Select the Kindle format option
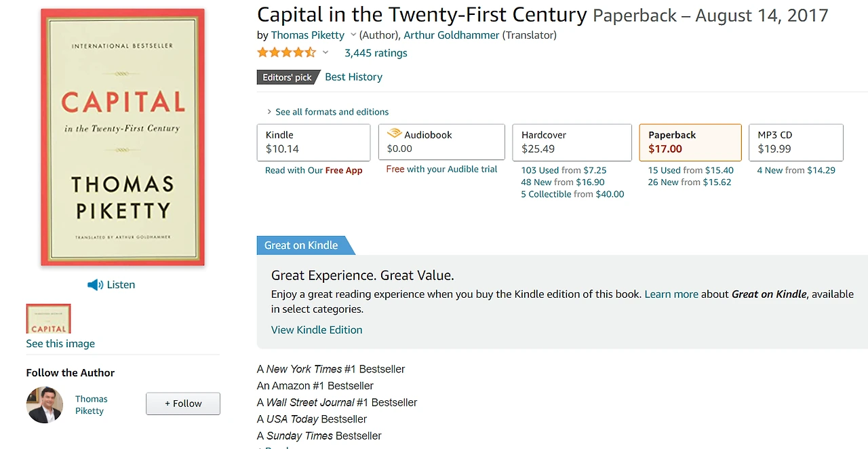The image size is (868, 449). [x=313, y=142]
